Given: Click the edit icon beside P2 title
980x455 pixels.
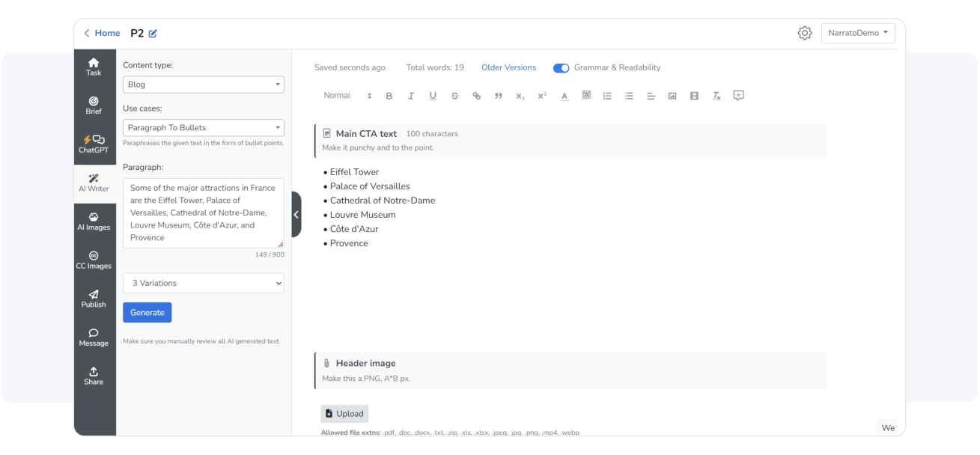Looking at the screenshot, I should pos(153,33).
